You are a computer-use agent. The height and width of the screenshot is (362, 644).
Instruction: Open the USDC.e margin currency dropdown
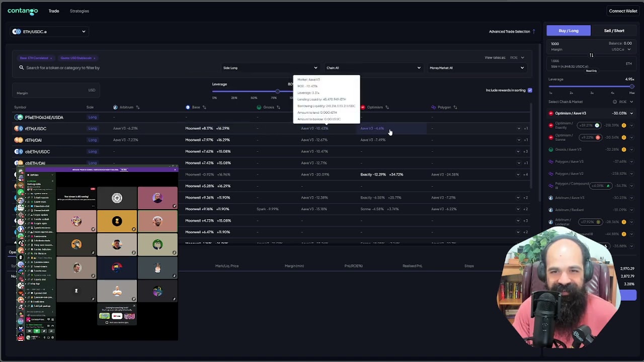point(621,49)
